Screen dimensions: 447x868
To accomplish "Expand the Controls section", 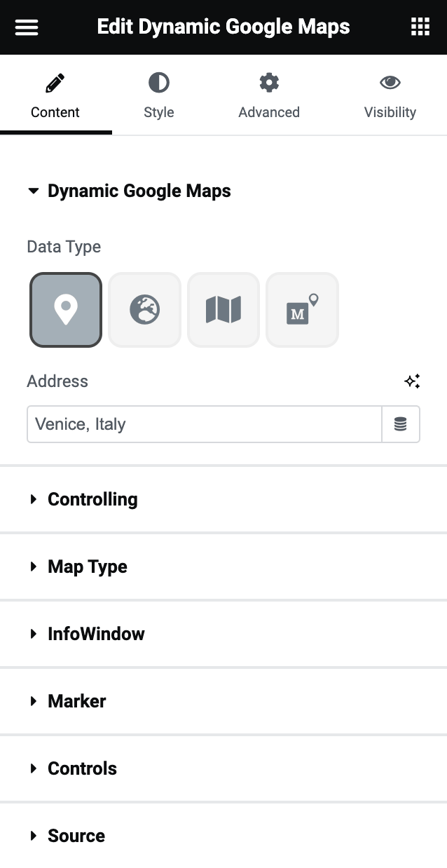I will pos(82,768).
